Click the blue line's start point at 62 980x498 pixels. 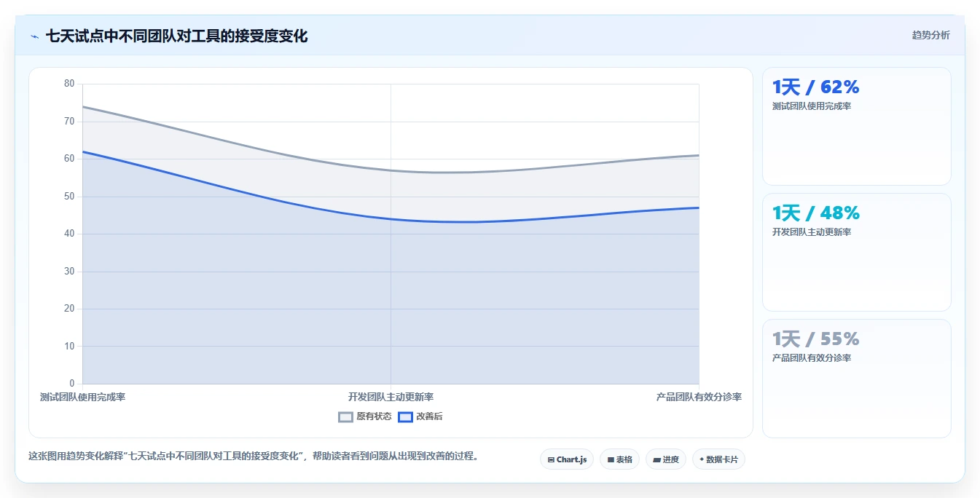(x=82, y=151)
